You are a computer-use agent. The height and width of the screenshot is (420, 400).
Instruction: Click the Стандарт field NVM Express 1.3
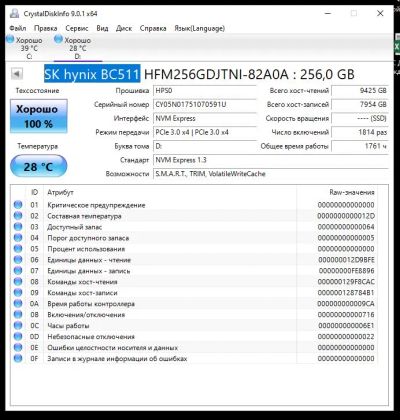coord(271,160)
